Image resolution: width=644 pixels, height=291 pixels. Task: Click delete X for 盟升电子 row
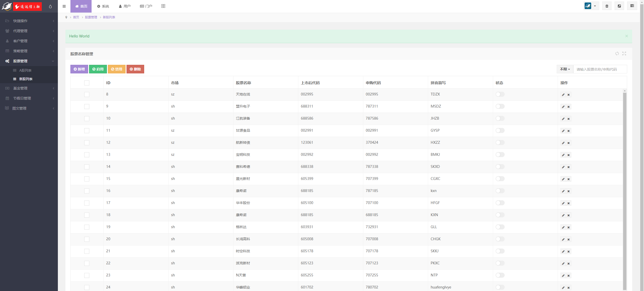(569, 107)
